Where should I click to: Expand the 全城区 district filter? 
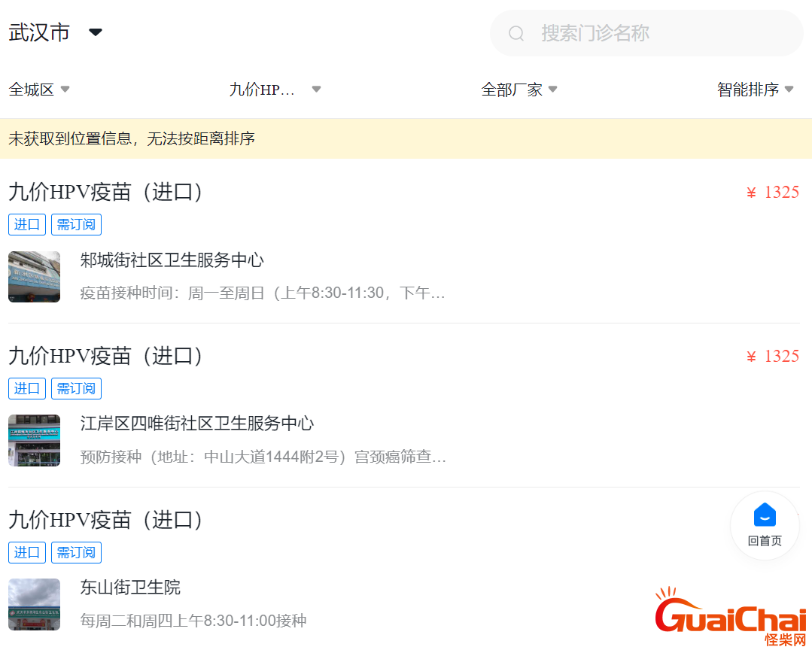tap(39, 90)
